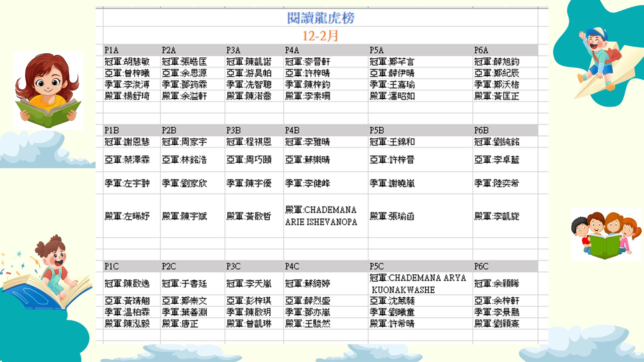This screenshot has width=644, height=362.
Task: Click the 殿軍:劉穎熹 cell in P6C
Action: [497, 324]
